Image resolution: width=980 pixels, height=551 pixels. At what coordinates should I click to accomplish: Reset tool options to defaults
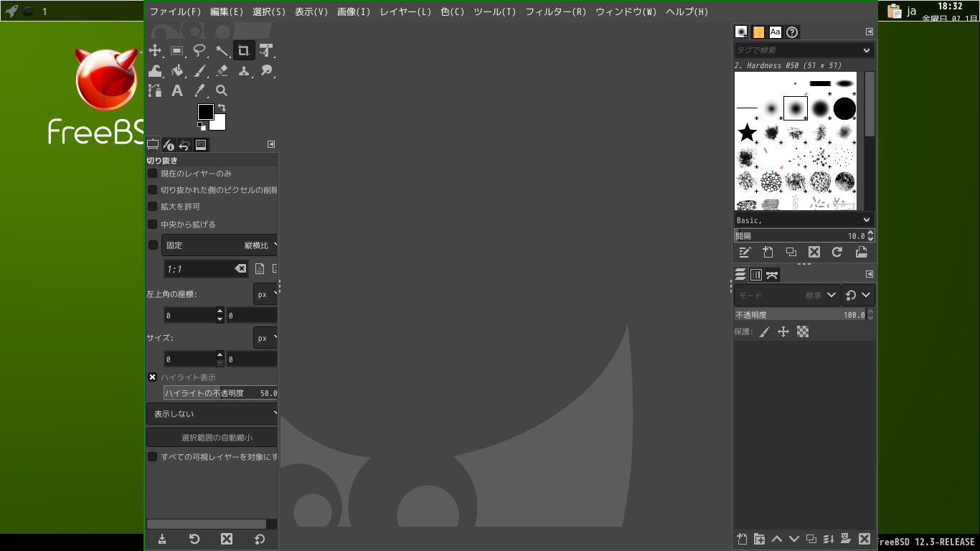[x=260, y=540]
